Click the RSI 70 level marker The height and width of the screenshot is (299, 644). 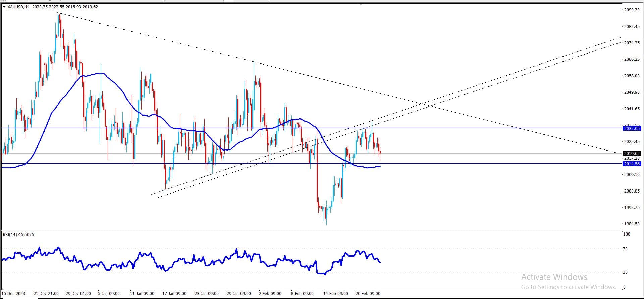point(625,249)
